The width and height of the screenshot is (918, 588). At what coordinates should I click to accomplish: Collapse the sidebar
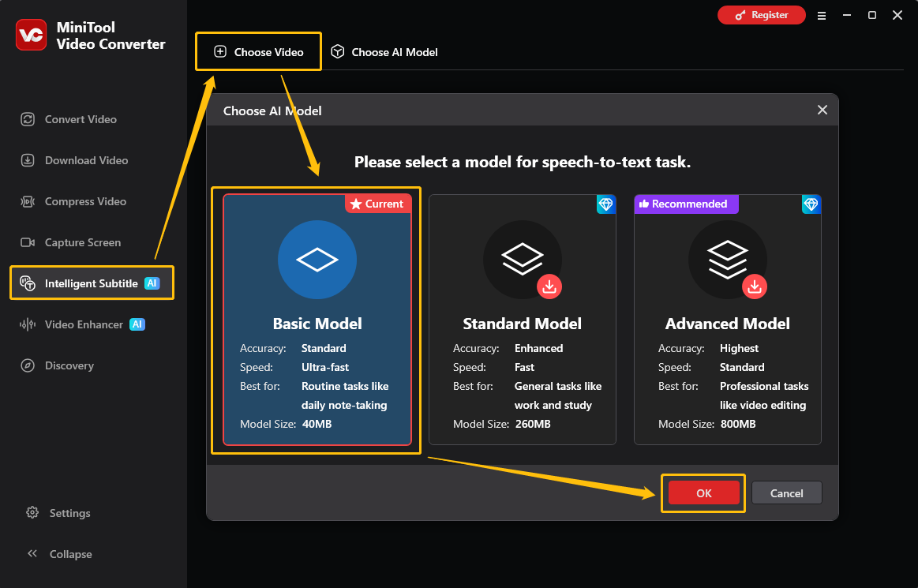[x=59, y=554]
